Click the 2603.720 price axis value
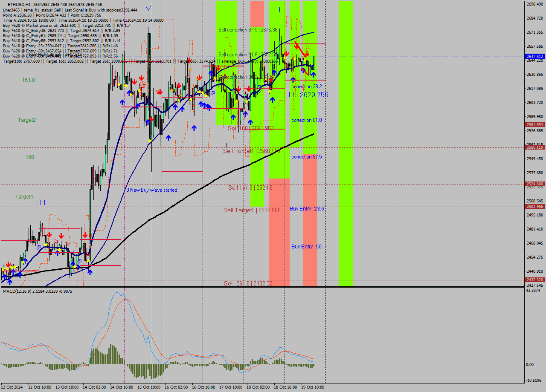This screenshot has width=546, height=392. (535, 103)
